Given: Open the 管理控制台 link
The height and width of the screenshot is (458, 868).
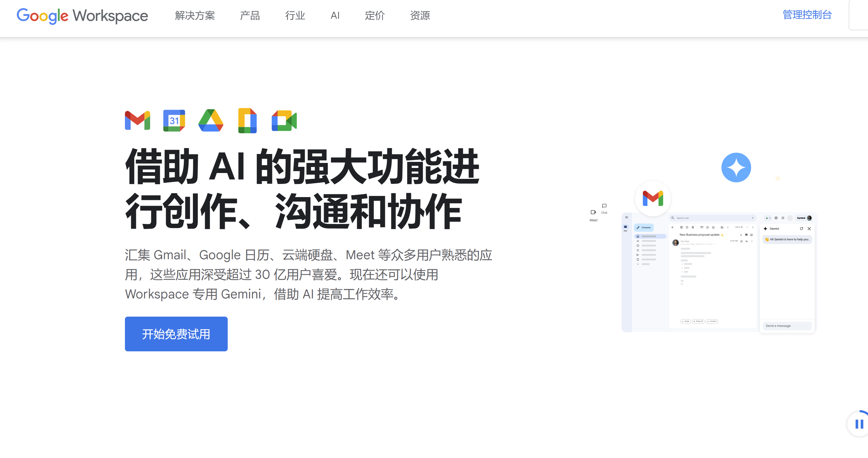Looking at the screenshot, I should click(807, 15).
